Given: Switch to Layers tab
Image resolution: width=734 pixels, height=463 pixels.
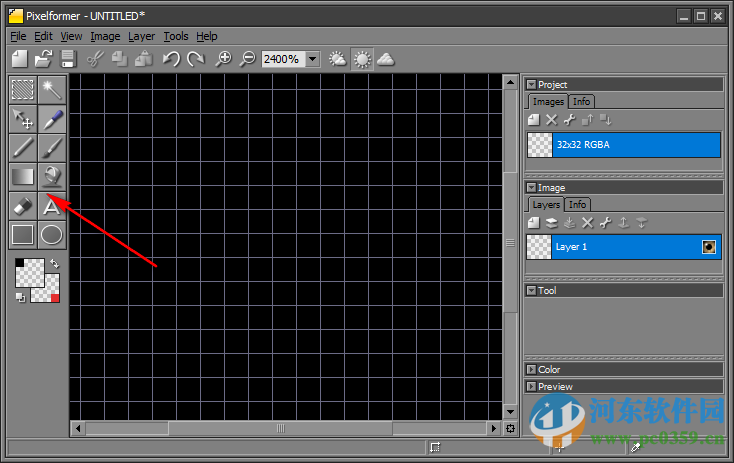Looking at the screenshot, I should pyautogui.click(x=546, y=205).
